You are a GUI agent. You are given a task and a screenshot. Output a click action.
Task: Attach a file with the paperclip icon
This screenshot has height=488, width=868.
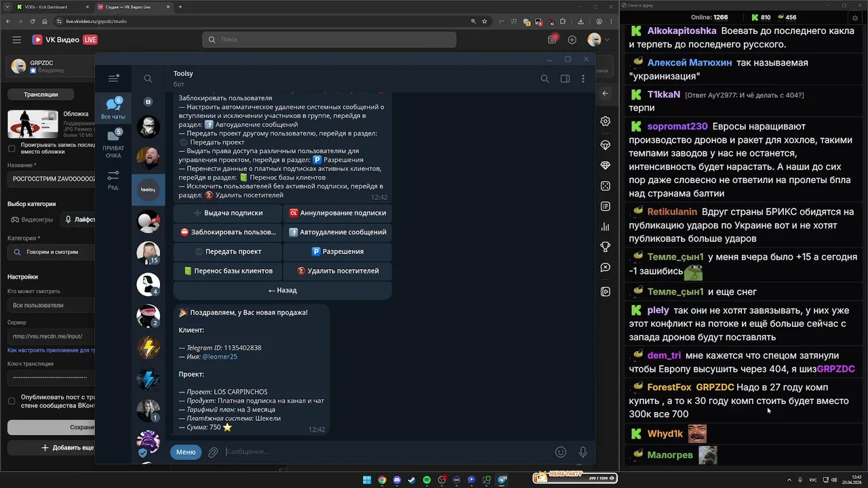click(x=213, y=452)
